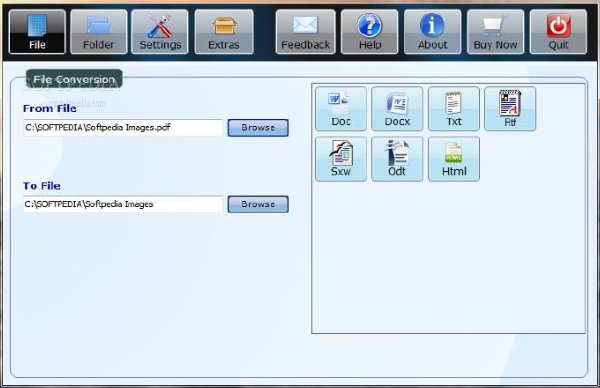Convert to Doc format
This screenshot has height=388, width=600.
click(x=341, y=109)
